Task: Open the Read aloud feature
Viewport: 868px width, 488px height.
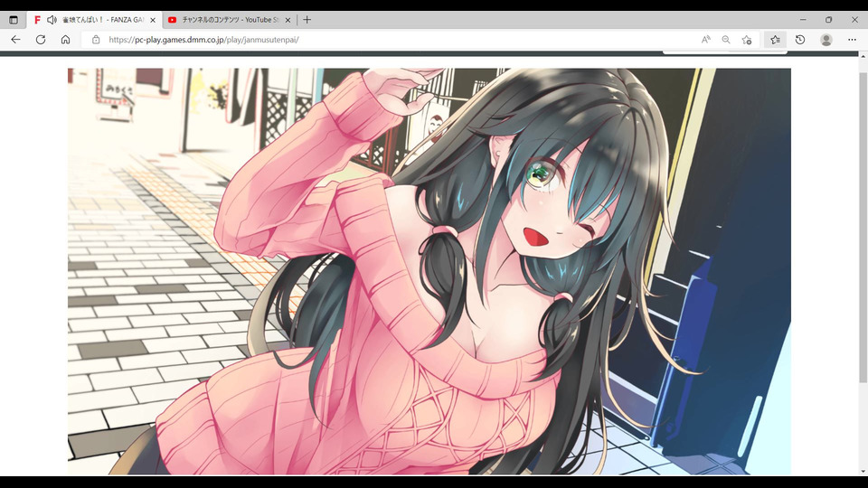Action: tap(706, 40)
